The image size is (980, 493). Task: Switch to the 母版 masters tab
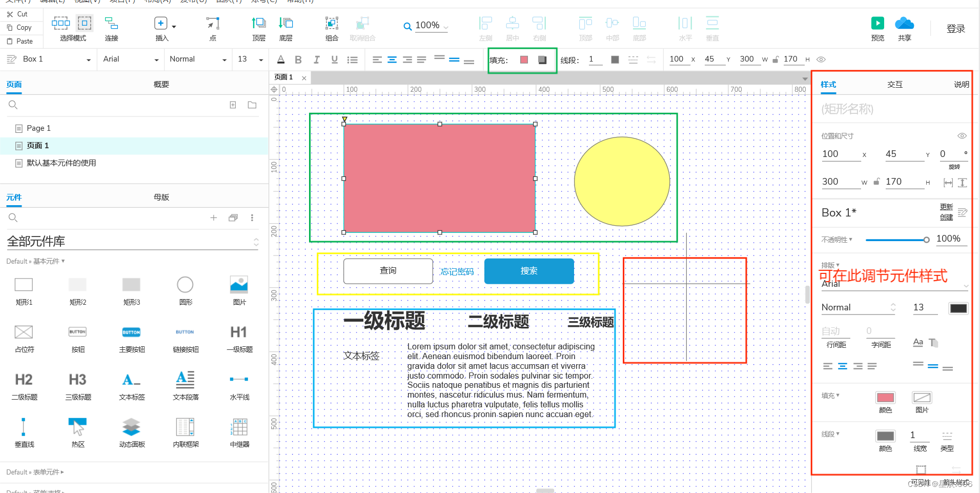coord(161,197)
